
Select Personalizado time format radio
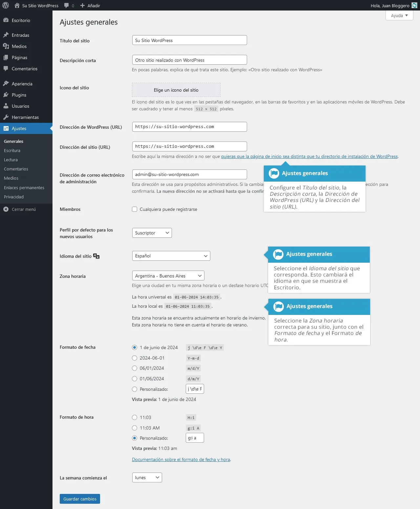click(x=135, y=438)
